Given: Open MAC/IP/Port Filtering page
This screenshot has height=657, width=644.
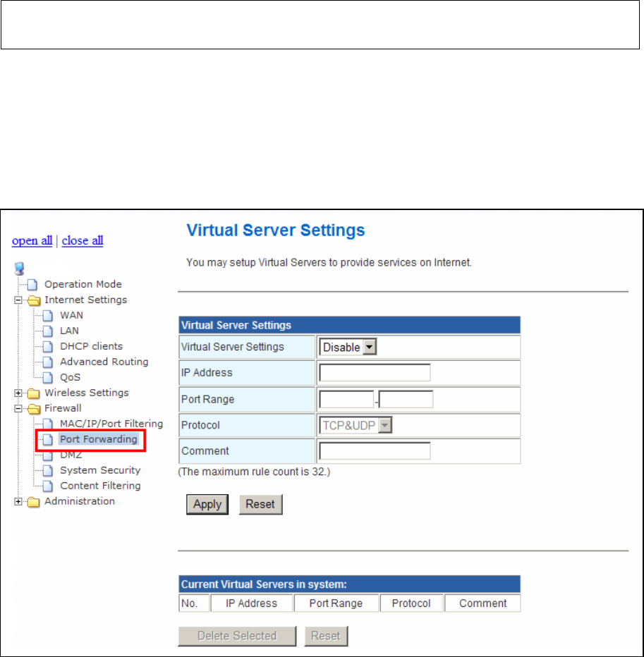Looking at the screenshot, I should coord(111,424).
